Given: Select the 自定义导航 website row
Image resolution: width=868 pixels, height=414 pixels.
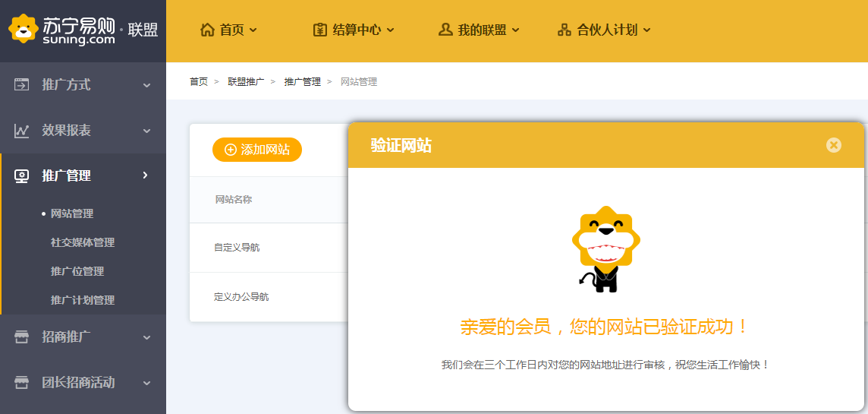Looking at the screenshot, I should [x=237, y=248].
